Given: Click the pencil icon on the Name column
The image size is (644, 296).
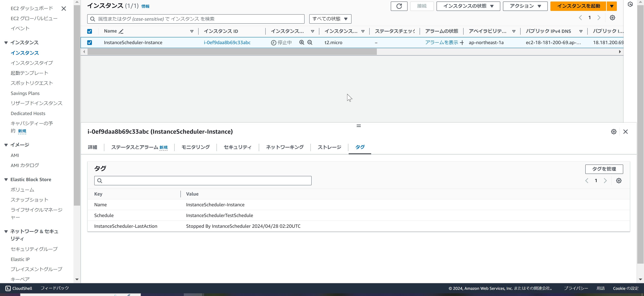Looking at the screenshot, I should pos(121,31).
